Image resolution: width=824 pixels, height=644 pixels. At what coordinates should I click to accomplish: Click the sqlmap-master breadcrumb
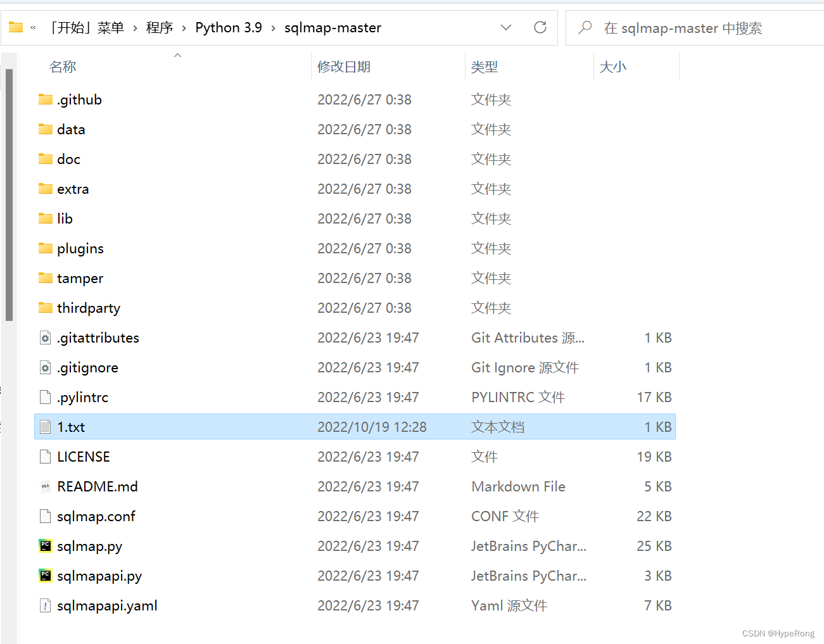(x=333, y=27)
